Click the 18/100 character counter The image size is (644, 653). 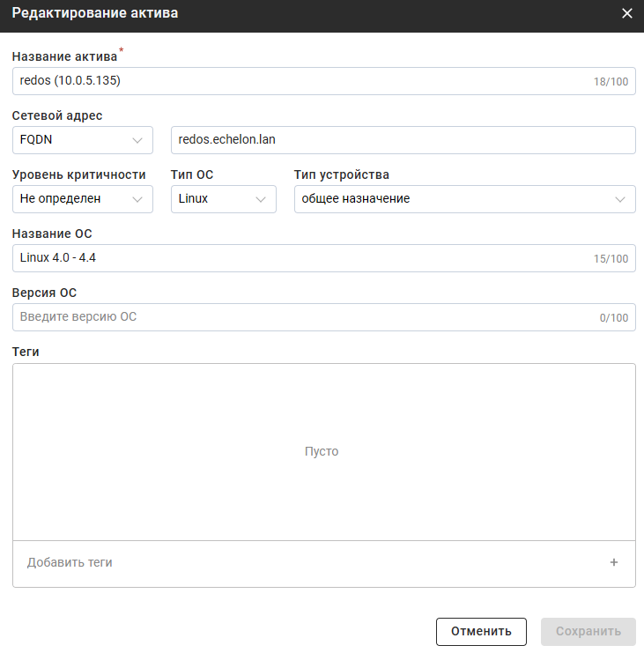pyautogui.click(x=611, y=82)
